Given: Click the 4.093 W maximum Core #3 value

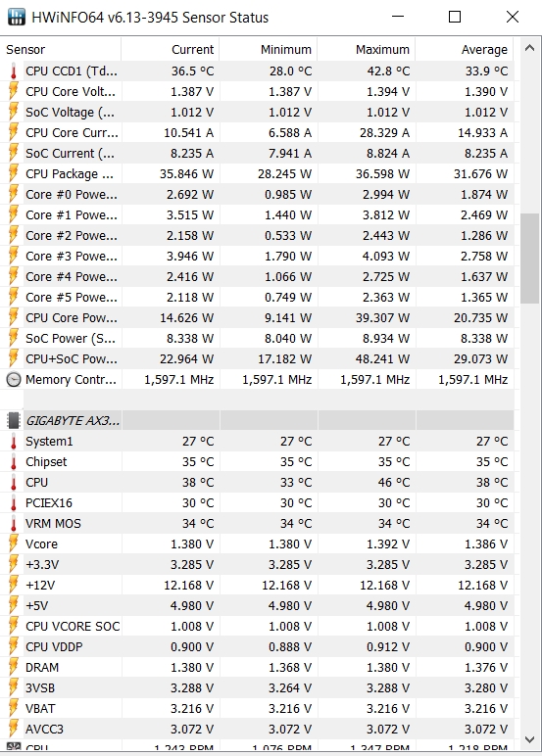Looking at the screenshot, I should (x=386, y=257).
